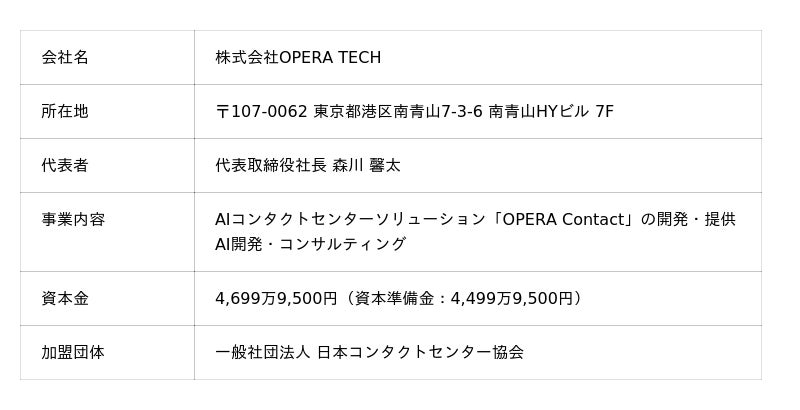Viewport: 800px width, 410px height.
Task: Select the representative name 森川 馨太
Action: click(x=366, y=166)
